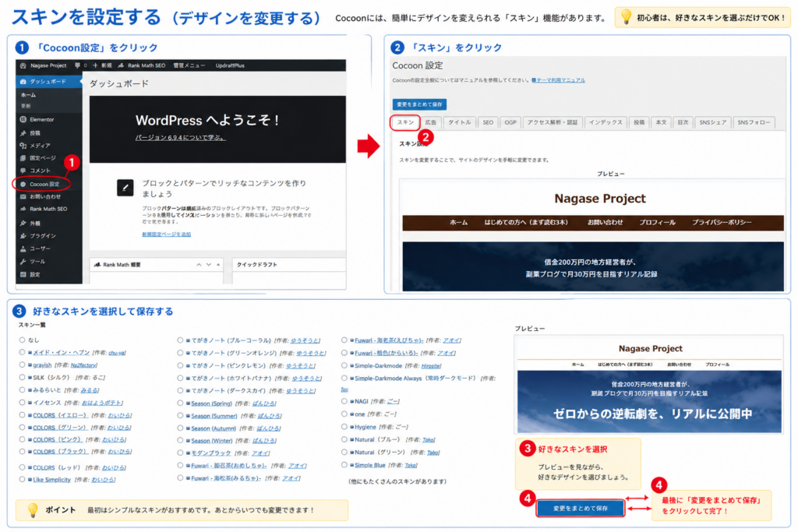Open the バージョン 6.9.4 について学ぶ link

click(180, 137)
